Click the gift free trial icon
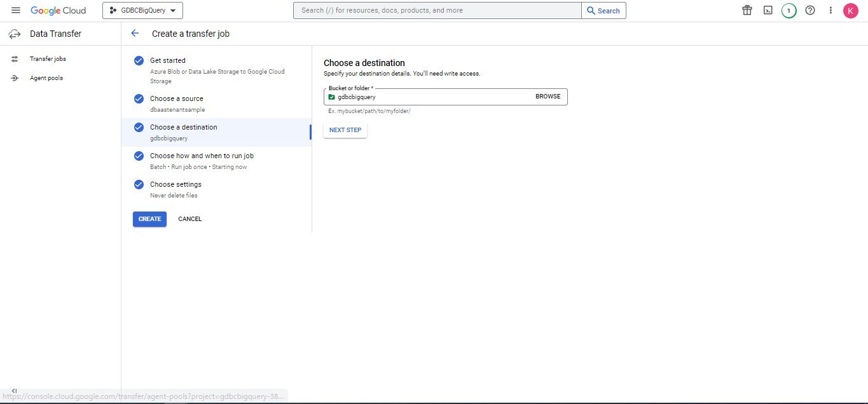 point(747,10)
